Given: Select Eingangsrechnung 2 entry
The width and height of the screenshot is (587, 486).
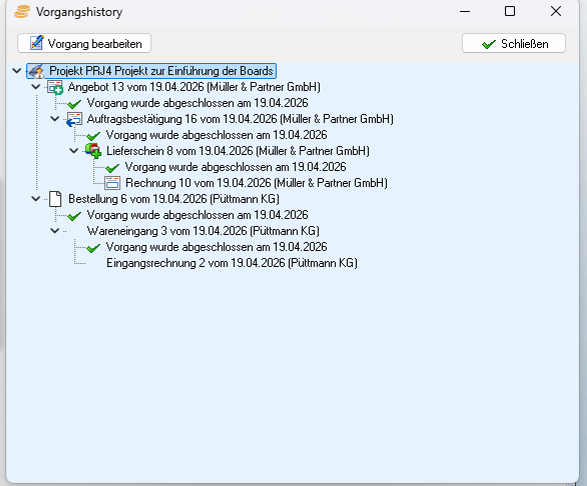Looking at the screenshot, I should (232, 263).
